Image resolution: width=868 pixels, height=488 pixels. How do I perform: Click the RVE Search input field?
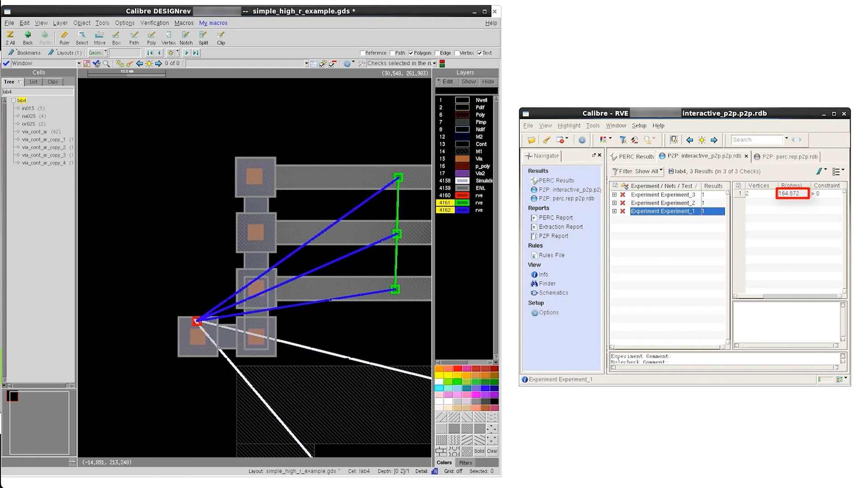click(x=756, y=140)
